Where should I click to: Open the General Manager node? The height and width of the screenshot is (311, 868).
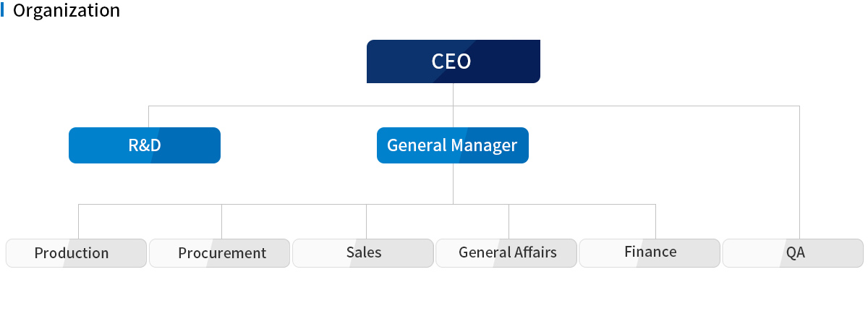[453, 145]
